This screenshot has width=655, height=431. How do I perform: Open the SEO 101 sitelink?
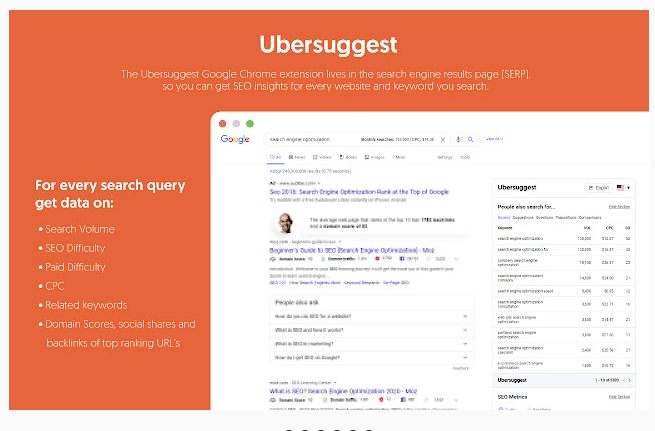point(277,283)
